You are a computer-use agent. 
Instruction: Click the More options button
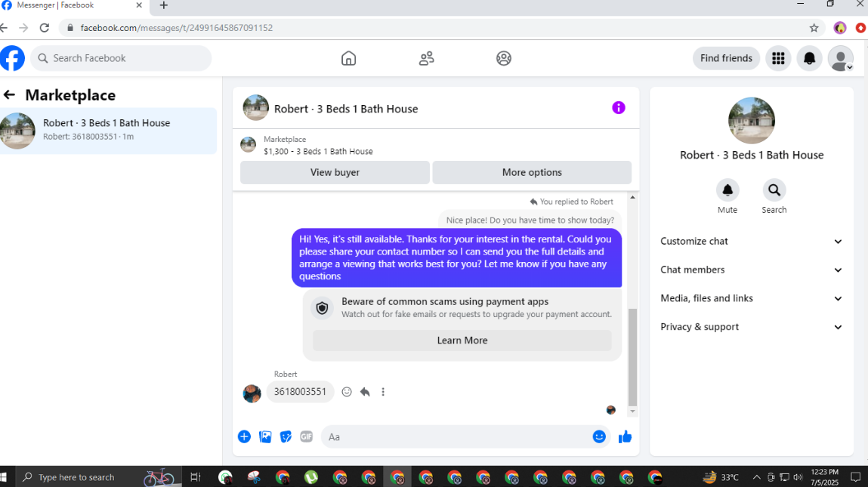click(x=532, y=173)
